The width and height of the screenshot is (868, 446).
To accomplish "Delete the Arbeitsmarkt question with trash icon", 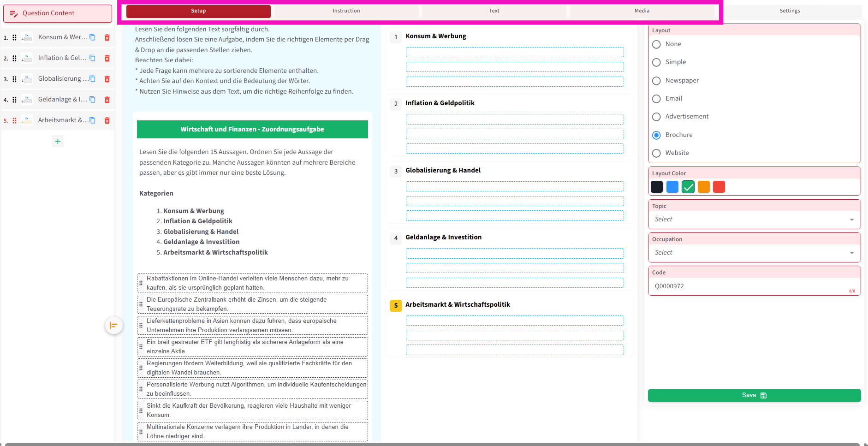I will [107, 120].
